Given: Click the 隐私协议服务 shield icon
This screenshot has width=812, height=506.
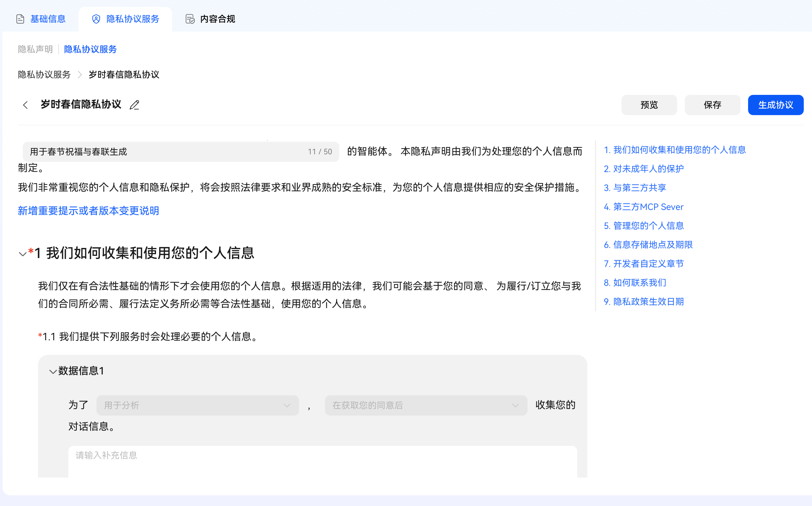Looking at the screenshot, I should click(96, 19).
